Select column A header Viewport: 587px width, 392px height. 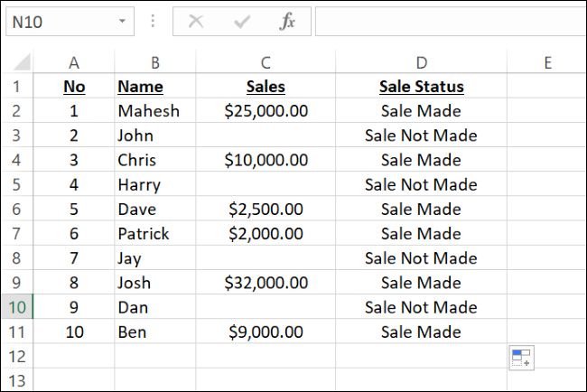(74, 62)
